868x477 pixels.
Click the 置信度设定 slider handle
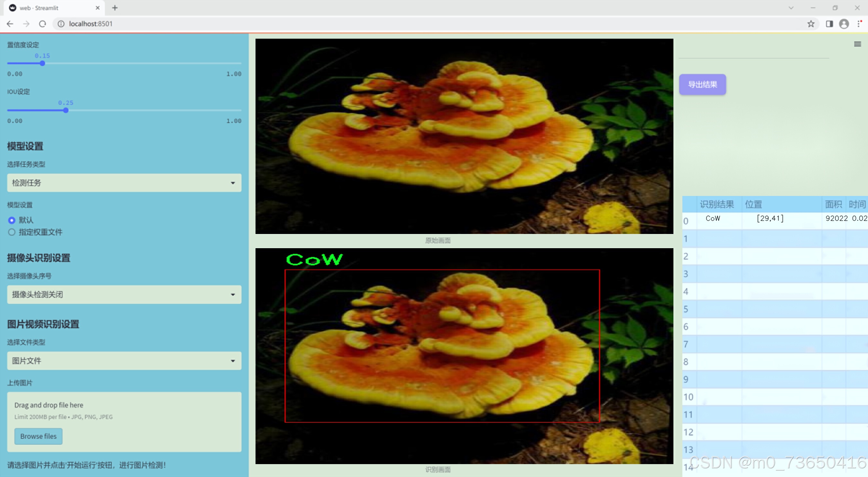pos(43,63)
